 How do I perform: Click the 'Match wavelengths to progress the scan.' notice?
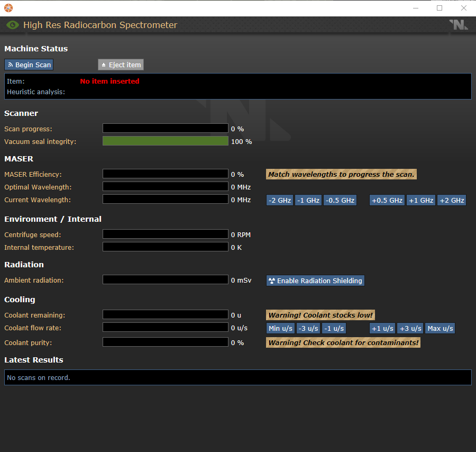341,174
